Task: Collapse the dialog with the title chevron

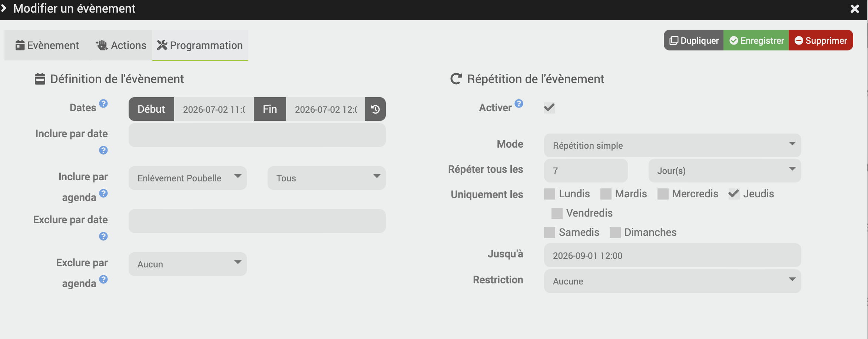Action: 4,8
